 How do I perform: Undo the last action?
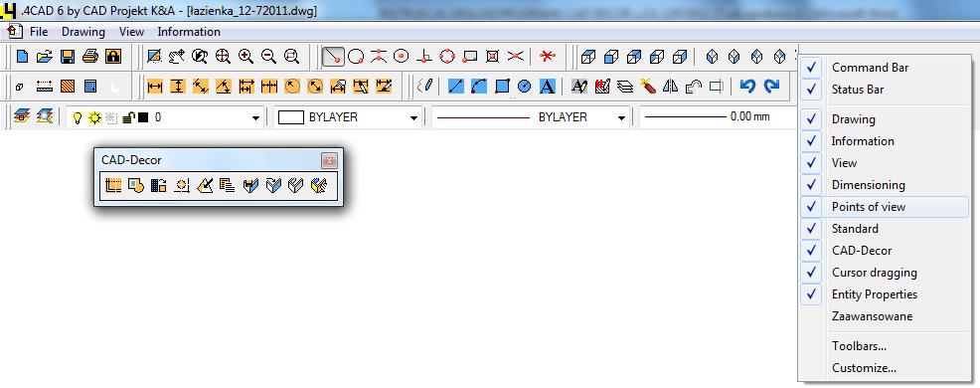pos(747,87)
